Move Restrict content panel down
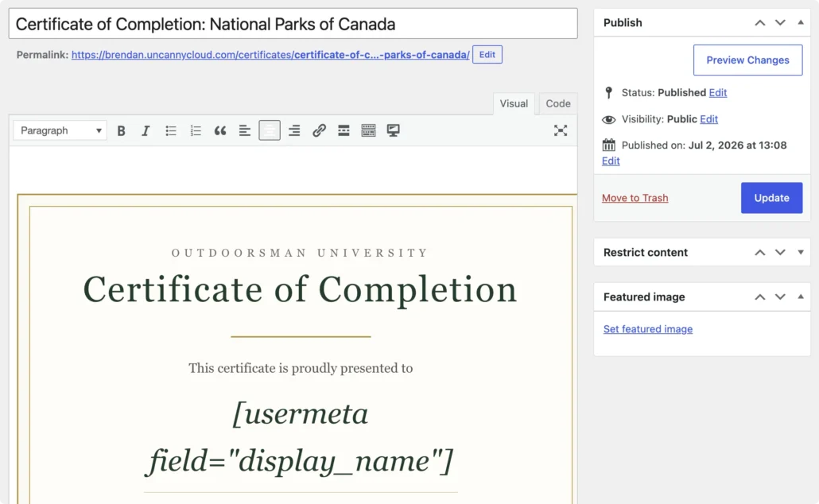The height and width of the screenshot is (504, 819). coord(780,252)
